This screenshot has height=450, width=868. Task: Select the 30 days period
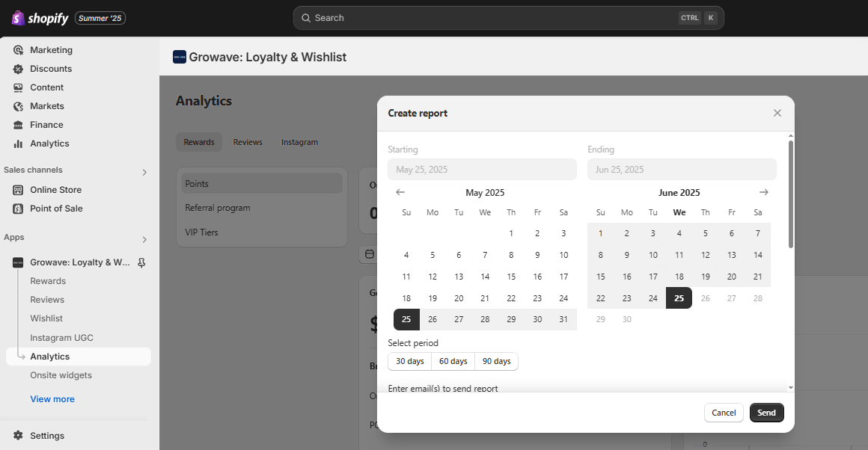409,361
